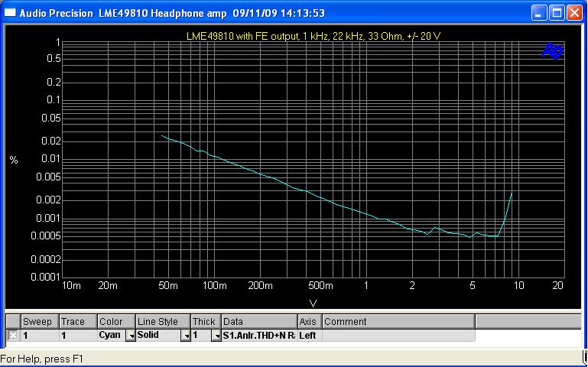
Task: Select the S1.Anlr.THD+N data cell
Action: [260, 336]
